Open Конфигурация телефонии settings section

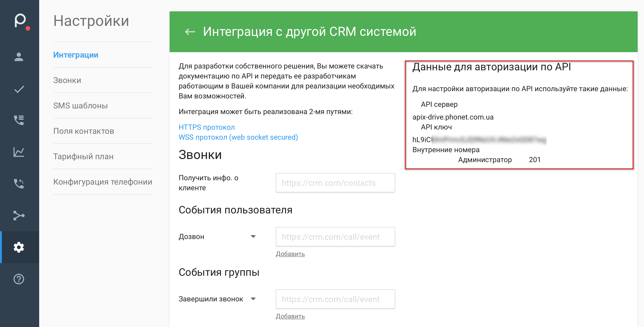pos(103,182)
